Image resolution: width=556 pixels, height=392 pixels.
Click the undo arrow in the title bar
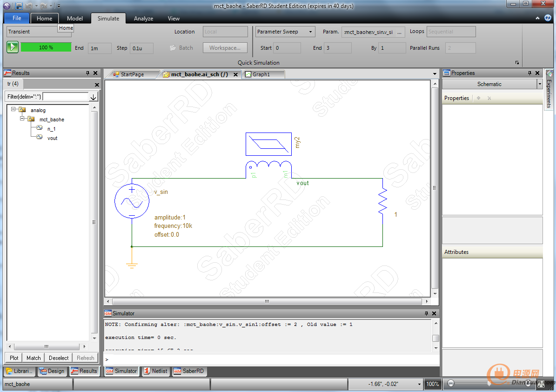29,6
